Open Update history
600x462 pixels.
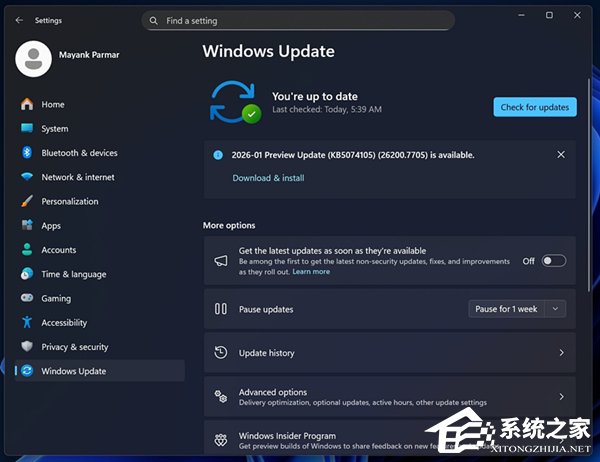click(390, 353)
